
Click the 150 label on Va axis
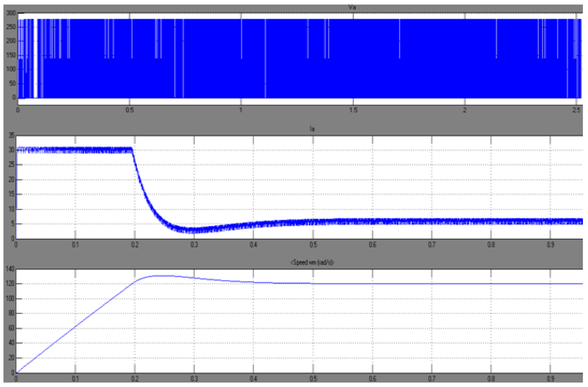(x=11, y=55)
